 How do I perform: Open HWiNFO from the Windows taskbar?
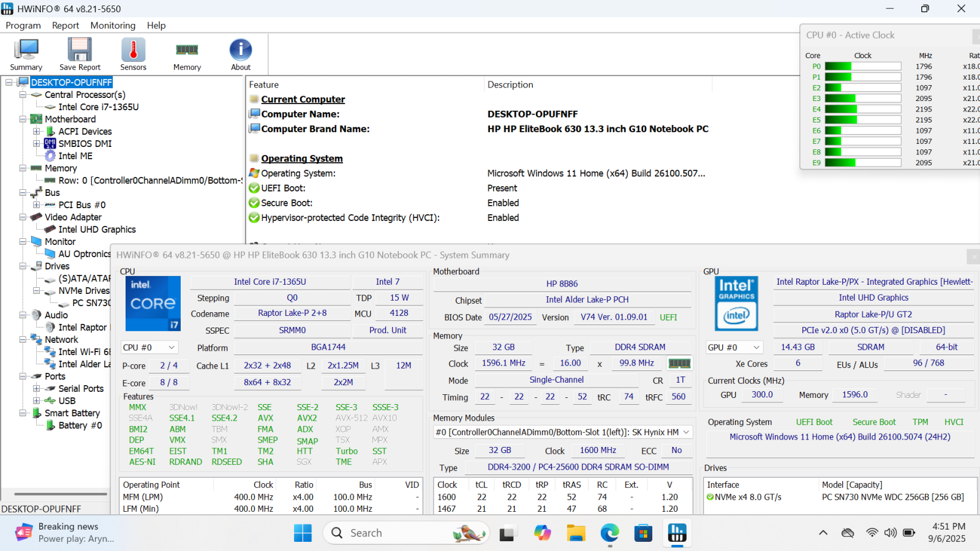(677, 533)
